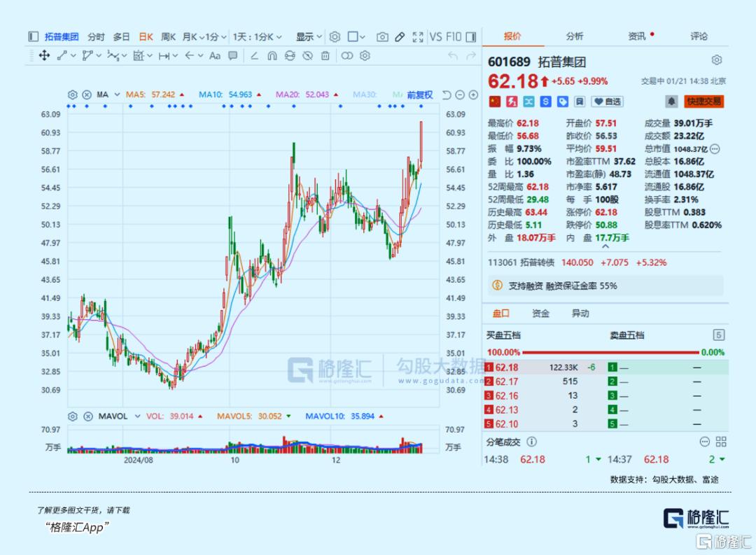
Task: Open the 月K period dropdown
Action: point(193,36)
